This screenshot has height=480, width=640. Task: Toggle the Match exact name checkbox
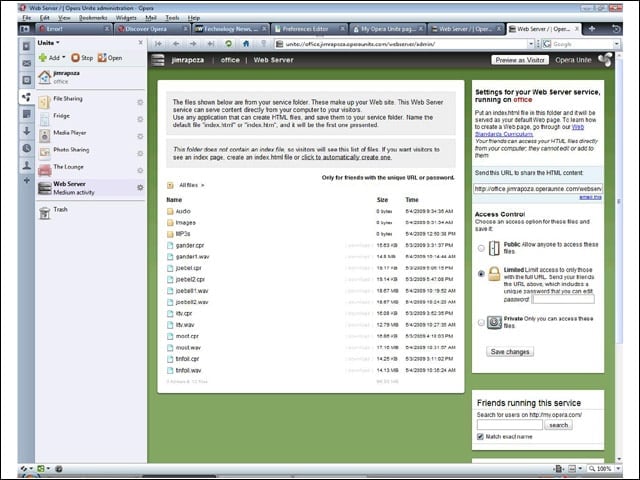pyautogui.click(x=480, y=437)
